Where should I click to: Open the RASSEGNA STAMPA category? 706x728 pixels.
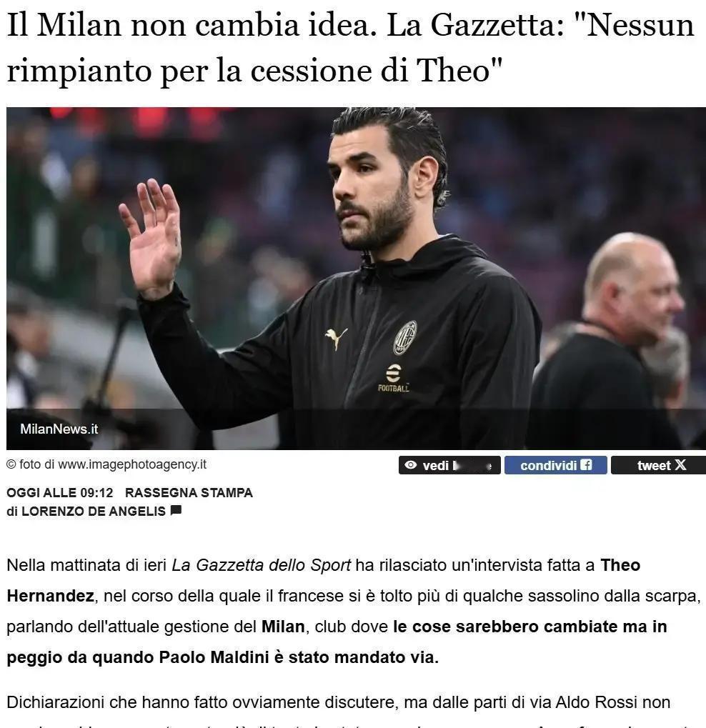pos(189,493)
